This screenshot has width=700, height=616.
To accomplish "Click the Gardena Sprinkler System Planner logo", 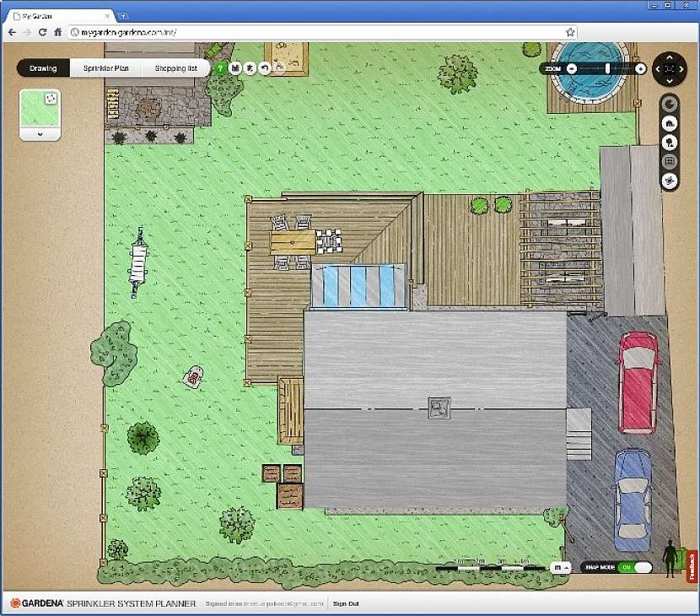I will tap(103, 603).
